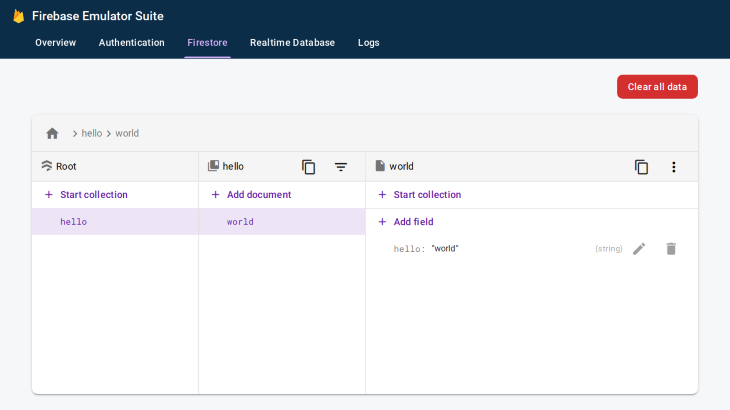Copy the hello collection path icon

coord(308,167)
